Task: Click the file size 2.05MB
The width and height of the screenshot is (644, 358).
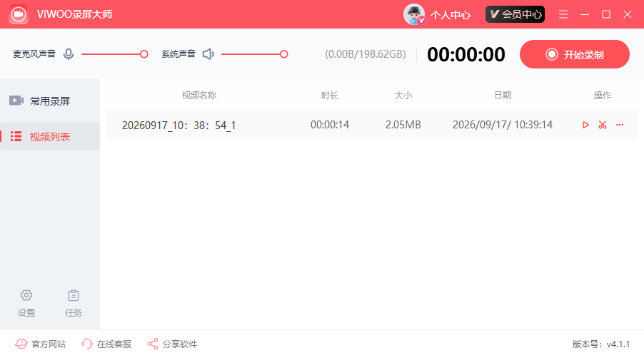Action: click(x=403, y=125)
